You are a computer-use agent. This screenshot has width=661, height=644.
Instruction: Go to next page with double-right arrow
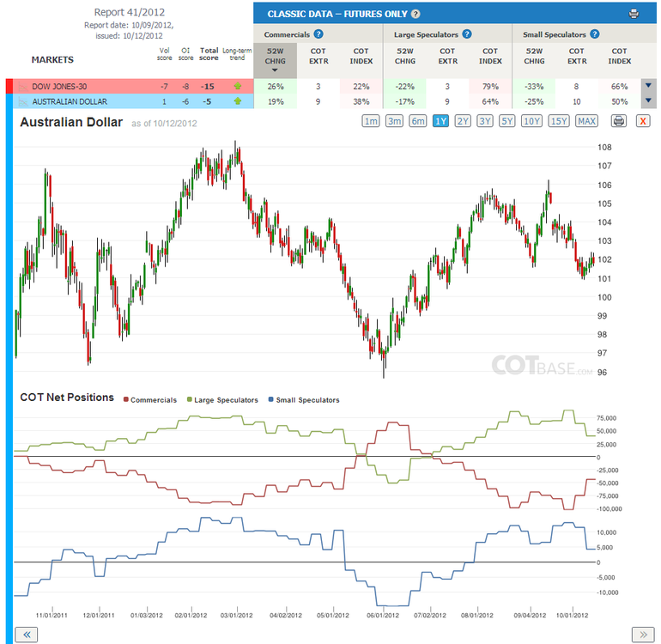tap(643, 635)
